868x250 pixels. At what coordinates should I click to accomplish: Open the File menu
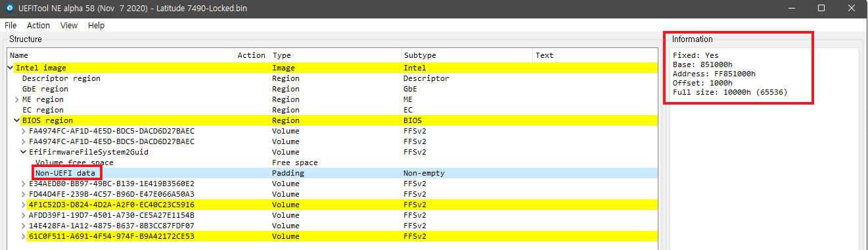(11, 25)
